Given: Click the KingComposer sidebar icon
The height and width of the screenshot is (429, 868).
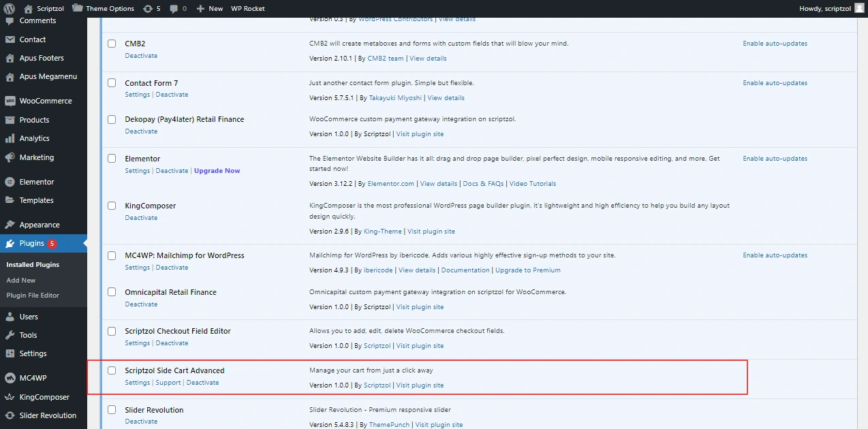Looking at the screenshot, I should pos(10,397).
